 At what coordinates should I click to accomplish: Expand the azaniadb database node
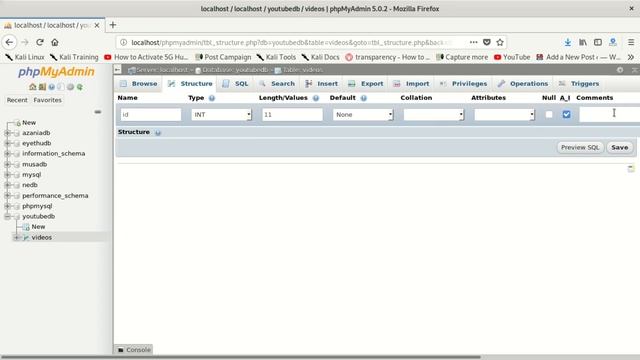pyautogui.click(x=7, y=133)
